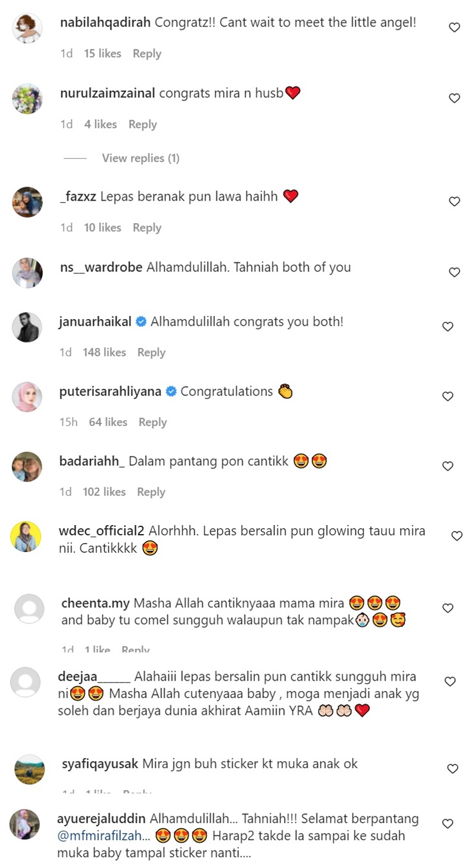Like nabilahqadirah's comment with the heart icon
The width and height of the screenshot is (466, 868).
454,28
